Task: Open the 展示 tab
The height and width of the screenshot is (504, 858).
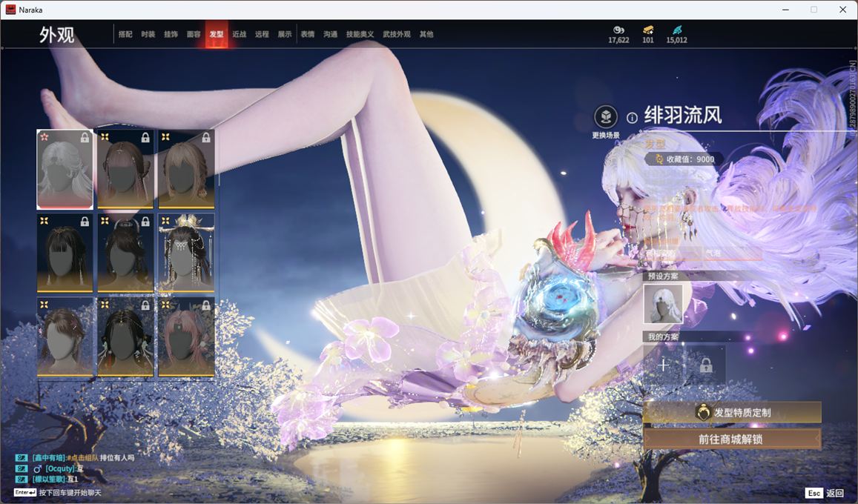Action: tap(285, 34)
